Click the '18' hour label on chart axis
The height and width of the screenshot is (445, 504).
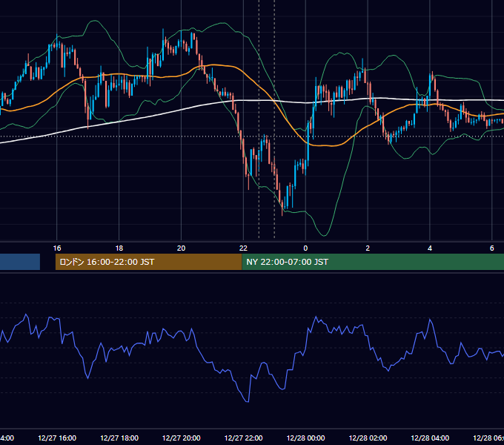coord(119,248)
